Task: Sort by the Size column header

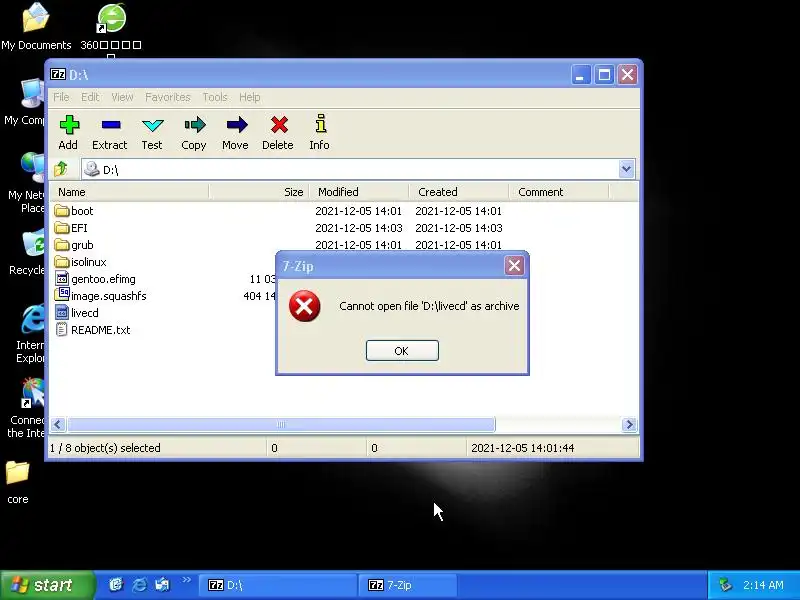Action: (259, 192)
